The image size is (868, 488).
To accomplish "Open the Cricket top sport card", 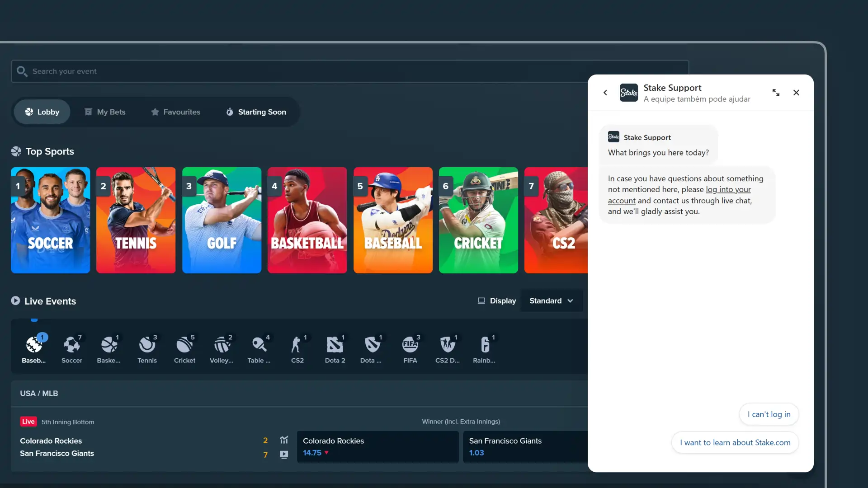I will (x=478, y=220).
